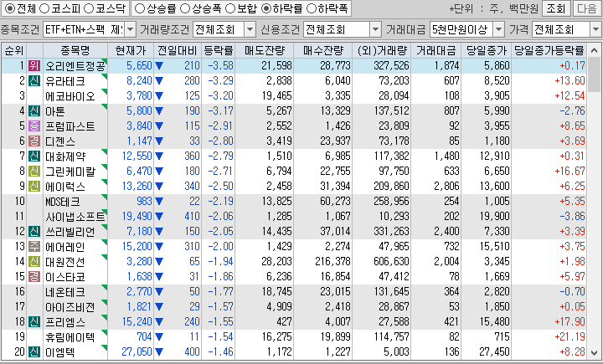This screenshot has width=603, height=364.
Task: Click the down arrow in 휴림에이텍 row
Action: (x=159, y=337)
